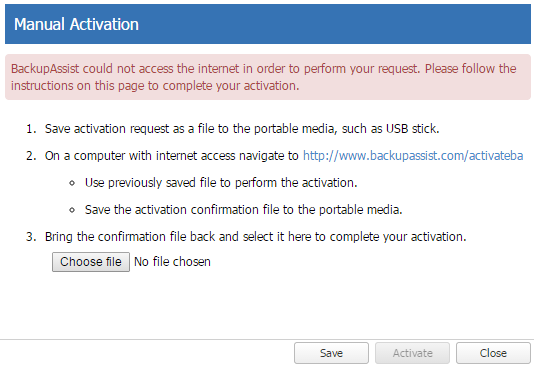The image size is (534, 366).
Task: Click the Manual Activation title text
Action: (x=76, y=25)
